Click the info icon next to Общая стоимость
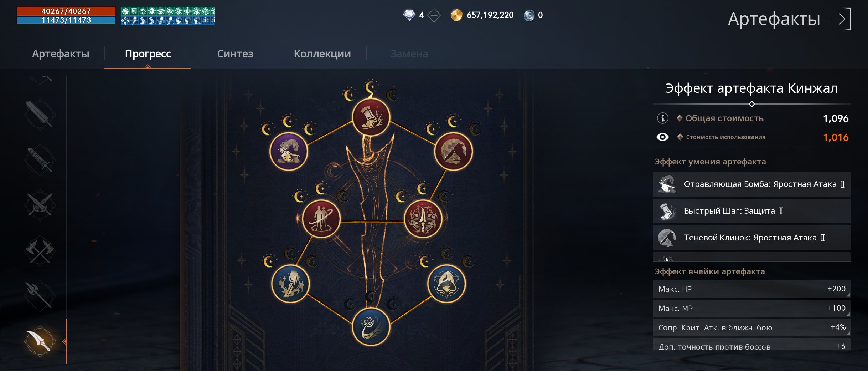Screen dimensions: 868x371 click(662, 118)
